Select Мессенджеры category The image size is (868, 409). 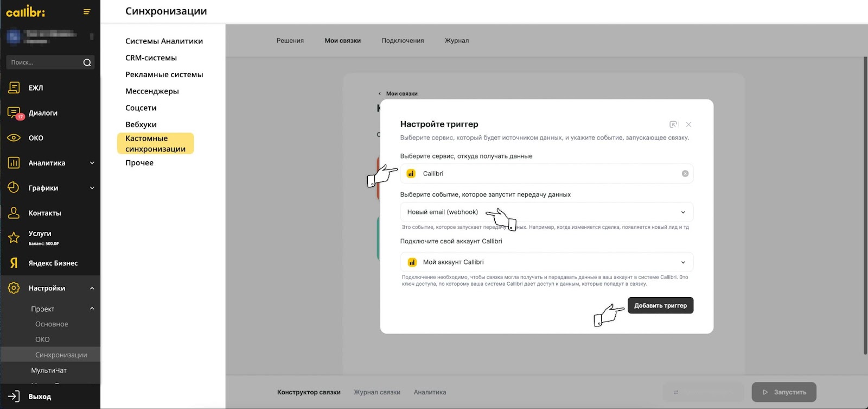(x=152, y=91)
